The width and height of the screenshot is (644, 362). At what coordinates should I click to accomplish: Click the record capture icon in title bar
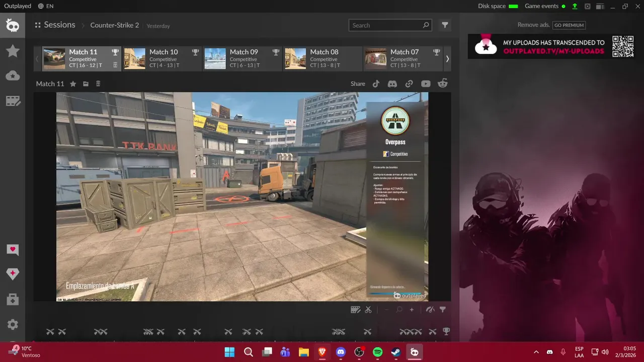587,6
